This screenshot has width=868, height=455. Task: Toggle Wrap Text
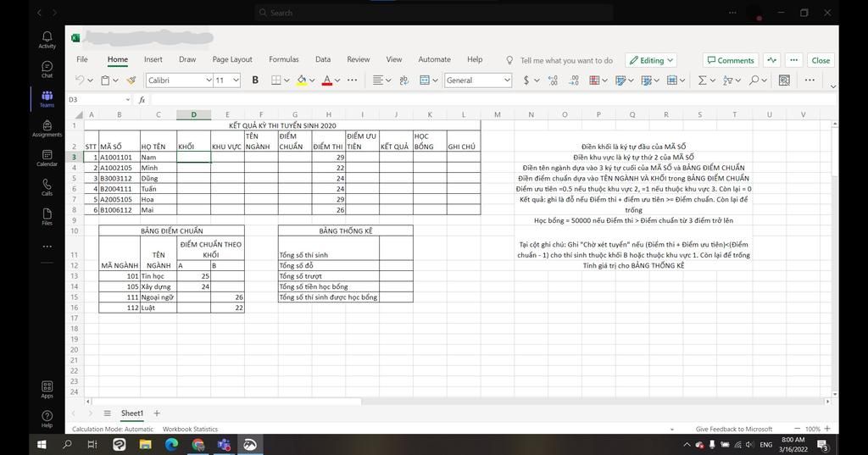point(404,80)
